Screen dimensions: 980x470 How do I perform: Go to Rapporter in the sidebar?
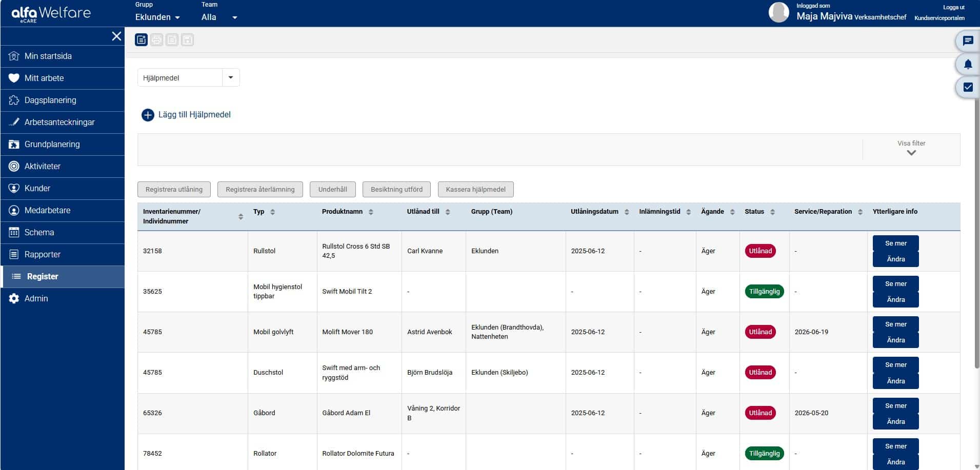[x=42, y=254]
